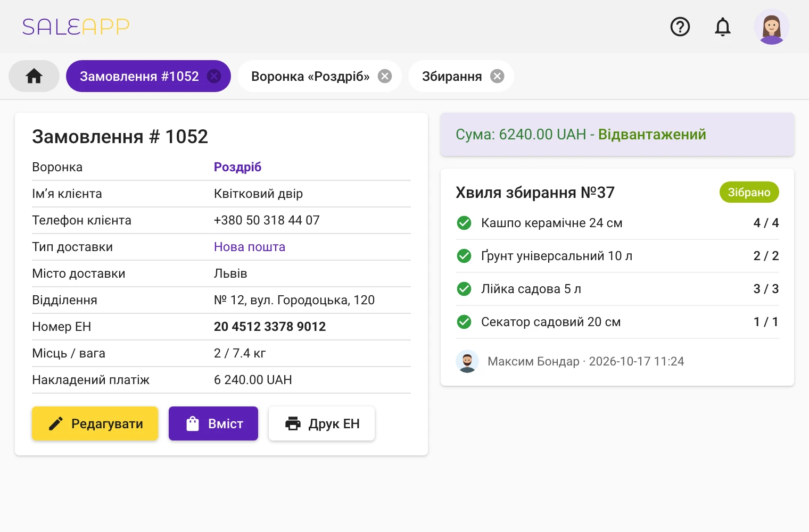Open notifications bell icon
This screenshot has height=532, width=809.
[x=723, y=27]
